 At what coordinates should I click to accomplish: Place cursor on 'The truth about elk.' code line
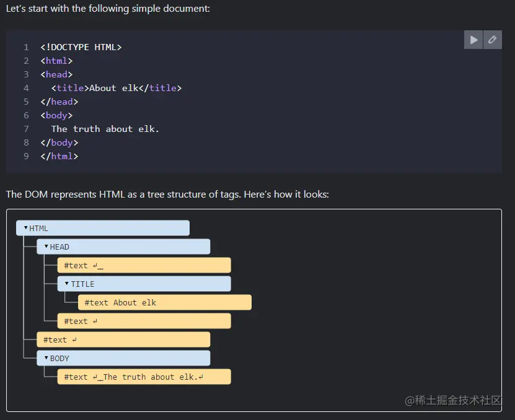click(x=105, y=129)
